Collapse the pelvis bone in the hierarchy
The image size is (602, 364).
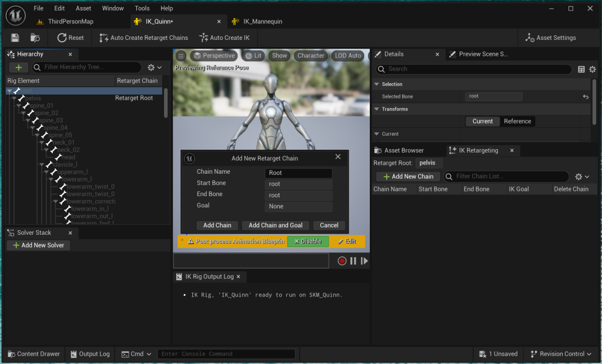point(14,99)
